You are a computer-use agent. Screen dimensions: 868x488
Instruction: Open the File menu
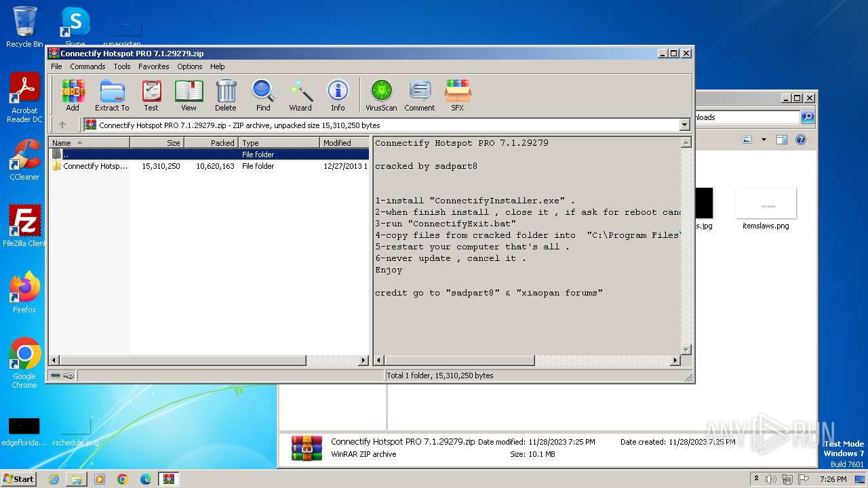coord(56,66)
